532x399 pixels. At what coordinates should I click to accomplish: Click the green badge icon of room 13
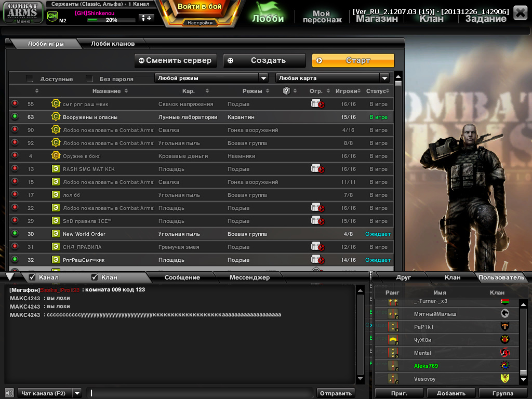click(x=56, y=169)
